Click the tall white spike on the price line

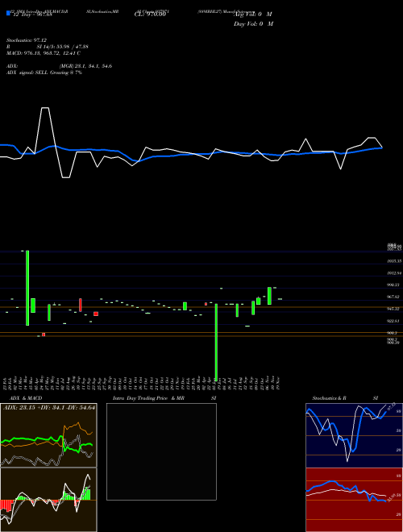[45, 129]
